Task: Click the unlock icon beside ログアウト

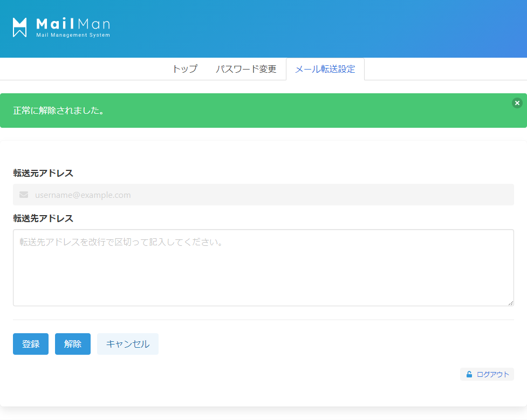Action: coord(469,374)
